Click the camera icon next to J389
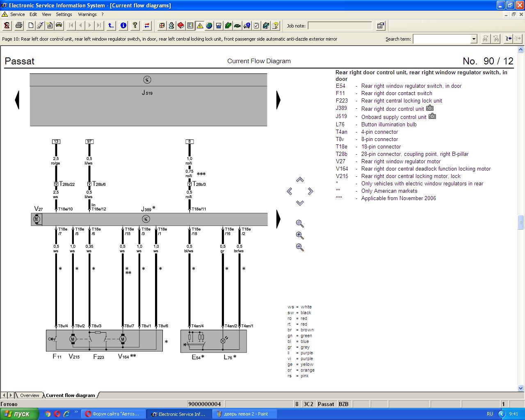Screen dimensions: 525x420 tap(429, 108)
